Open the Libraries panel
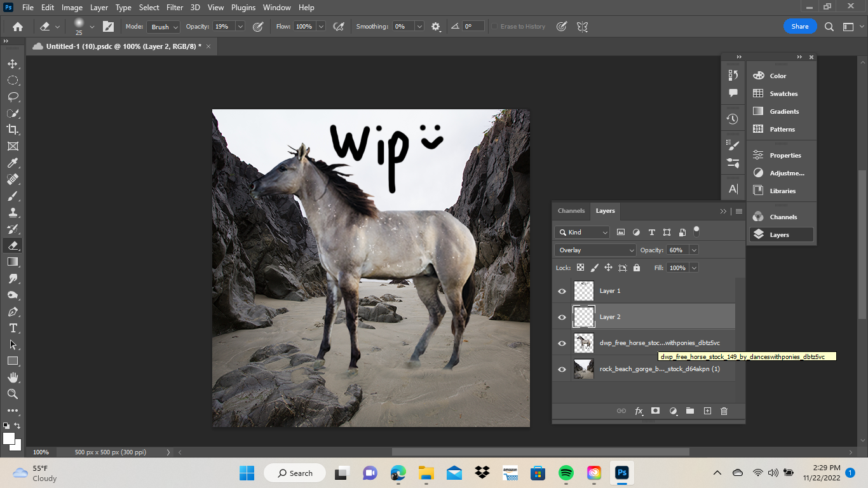 pyautogui.click(x=782, y=191)
